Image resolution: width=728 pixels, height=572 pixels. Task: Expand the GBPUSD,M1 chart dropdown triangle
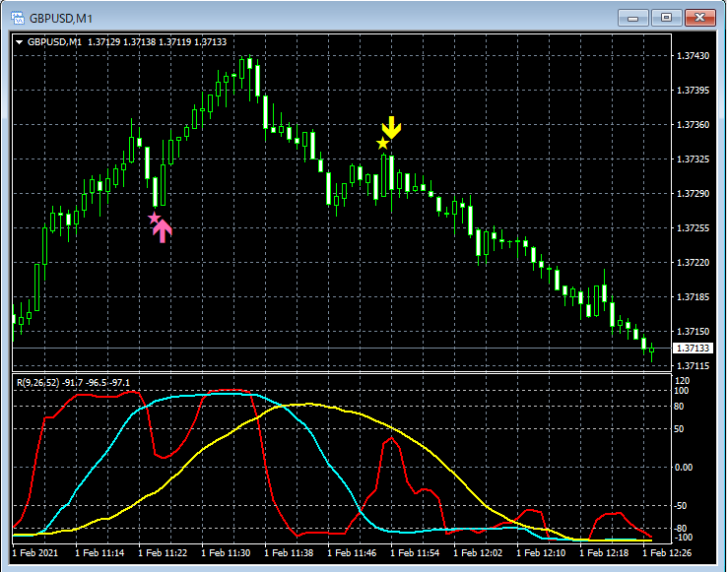(x=19, y=42)
